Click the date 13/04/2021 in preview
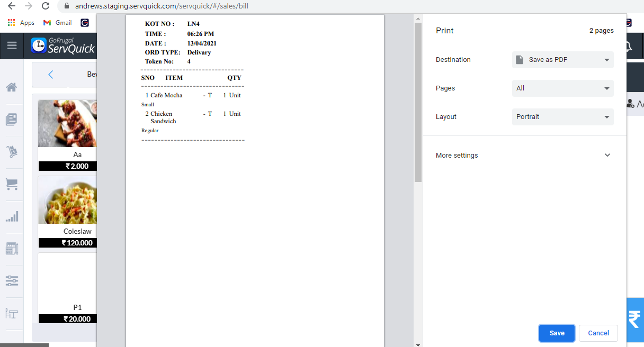 pyautogui.click(x=202, y=43)
